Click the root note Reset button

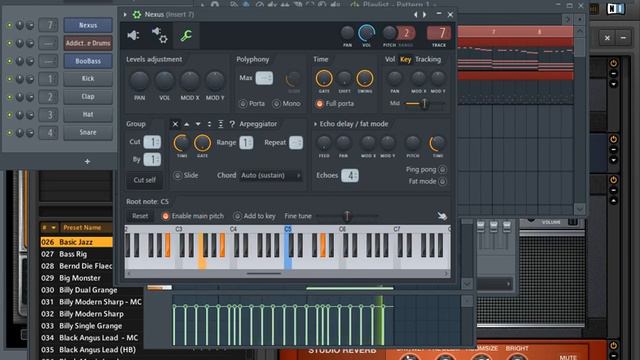click(140, 216)
